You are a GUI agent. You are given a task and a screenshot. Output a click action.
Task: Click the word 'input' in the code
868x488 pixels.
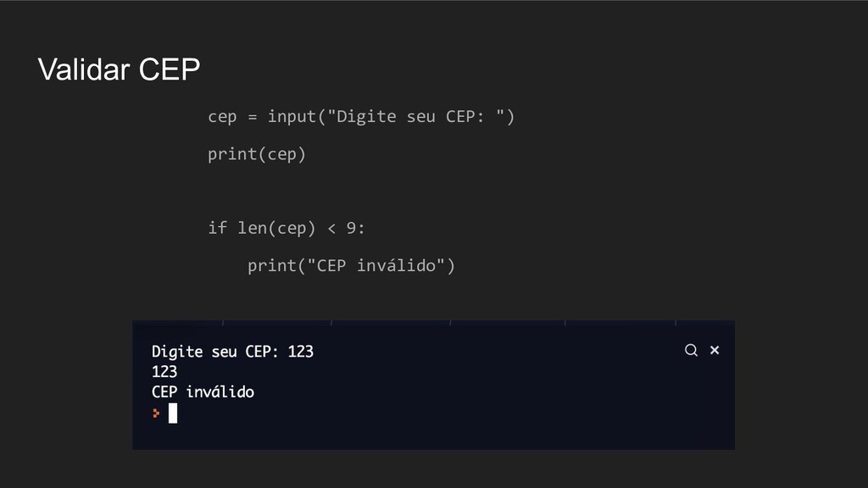click(x=292, y=117)
